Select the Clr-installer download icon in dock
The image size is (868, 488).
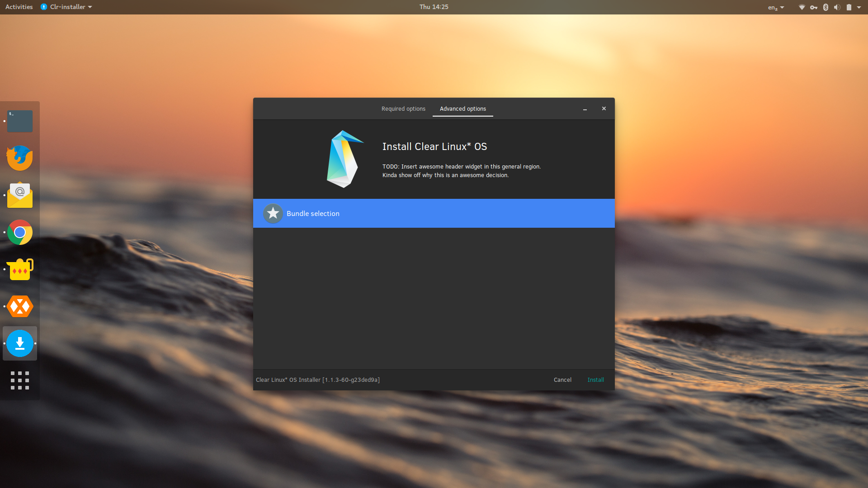(x=20, y=343)
